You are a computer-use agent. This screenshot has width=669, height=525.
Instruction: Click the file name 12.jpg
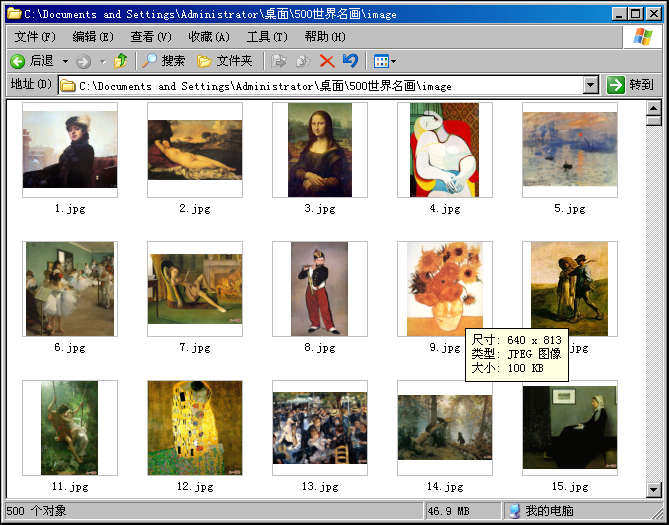coord(195,487)
